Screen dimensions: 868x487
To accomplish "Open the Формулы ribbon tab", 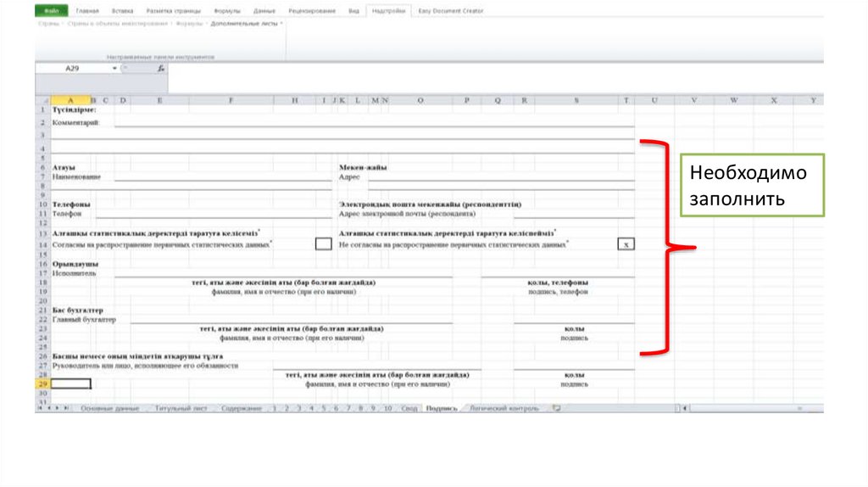I will (227, 10).
